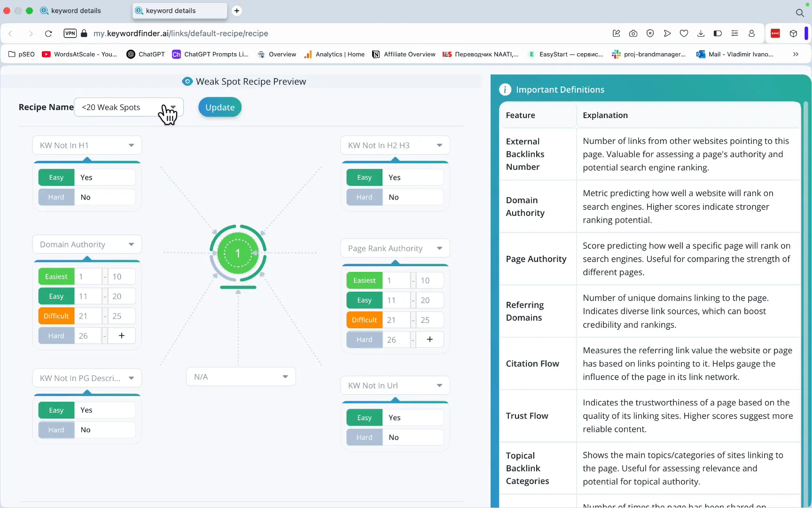Click Easy label under KW Not In H2 H3
The image size is (812, 508).
pyautogui.click(x=365, y=177)
